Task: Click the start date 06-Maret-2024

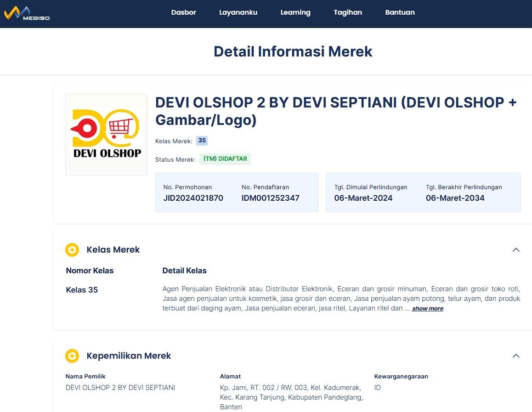Action: tap(363, 198)
